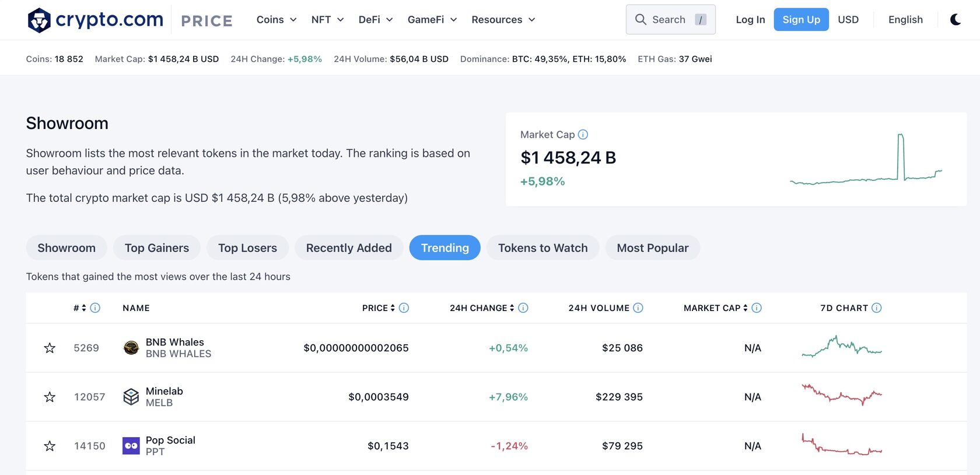The width and height of the screenshot is (980, 475).
Task: Open Pop Social token name
Action: 170,441
